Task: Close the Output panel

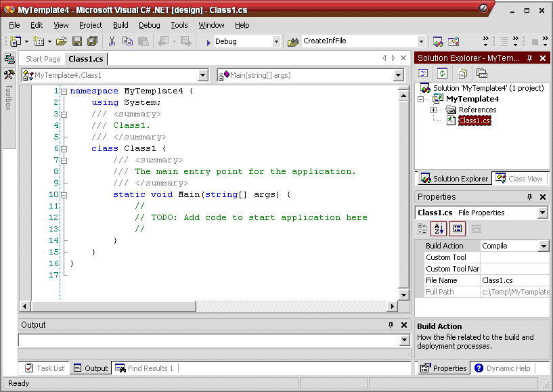Action: 404,325
